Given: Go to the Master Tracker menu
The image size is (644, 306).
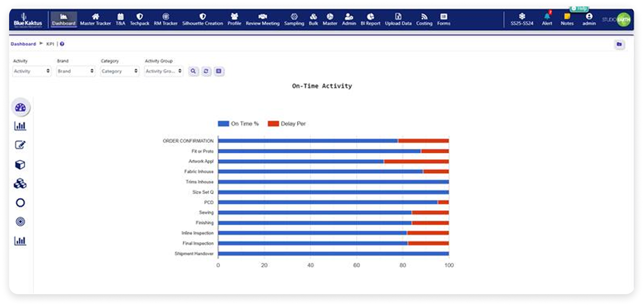Looking at the screenshot, I should pos(95,19).
